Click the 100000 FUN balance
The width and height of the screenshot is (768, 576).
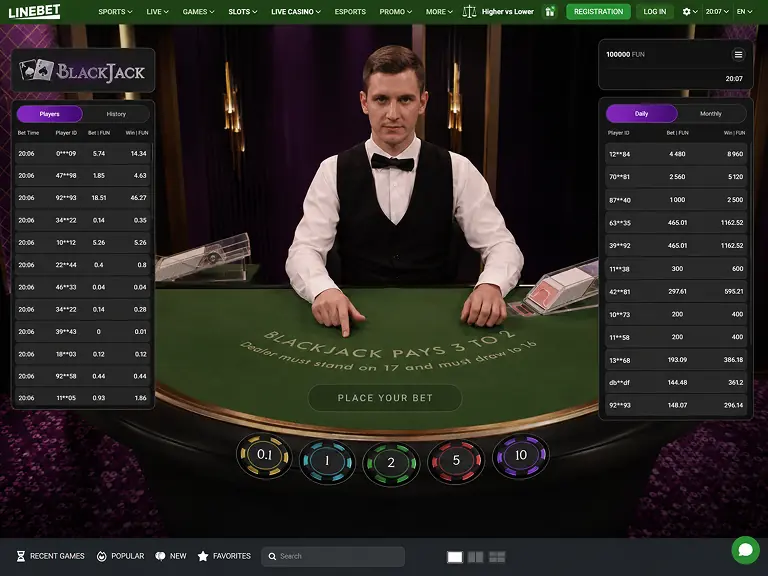coord(625,54)
